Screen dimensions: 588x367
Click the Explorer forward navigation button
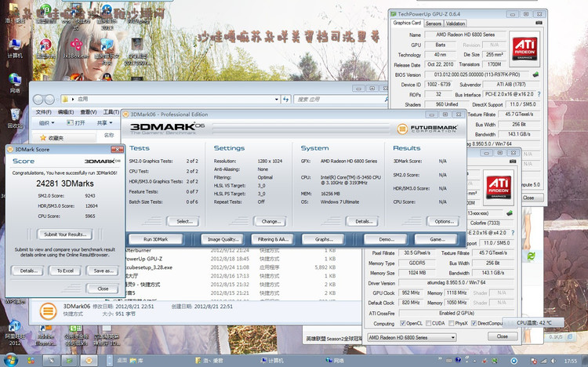pyautogui.click(x=49, y=100)
